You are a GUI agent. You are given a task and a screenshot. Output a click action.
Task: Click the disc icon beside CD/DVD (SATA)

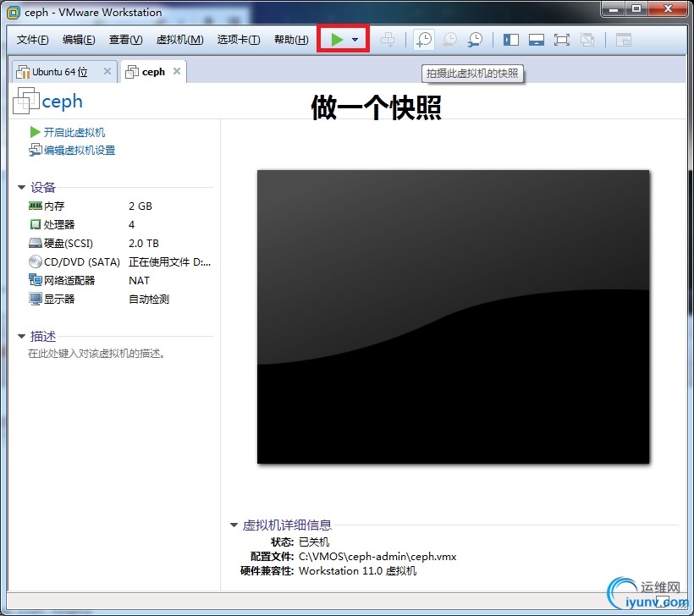coord(36,261)
